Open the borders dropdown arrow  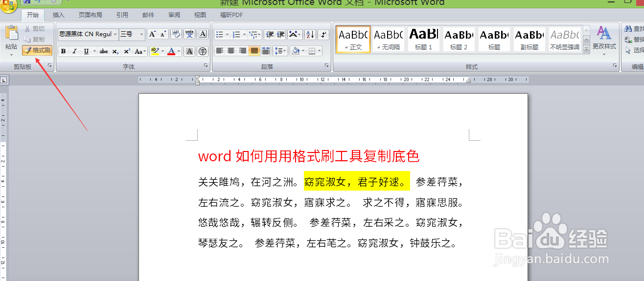point(319,51)
